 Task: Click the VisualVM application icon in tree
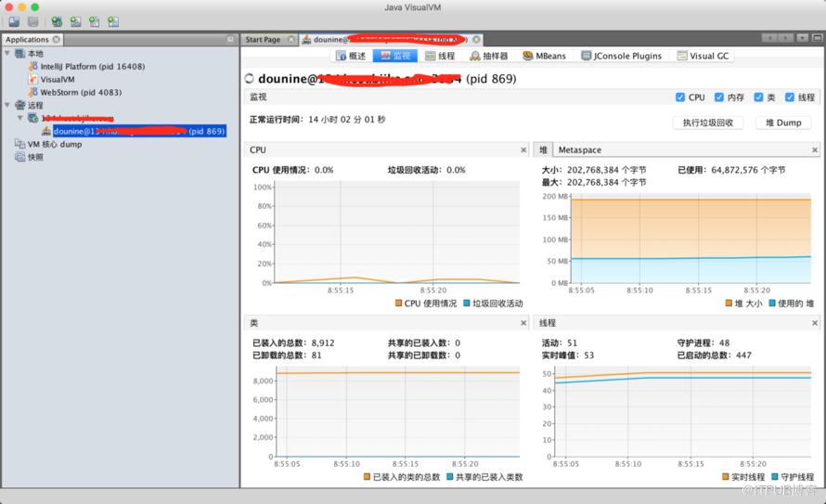point(32,79)
